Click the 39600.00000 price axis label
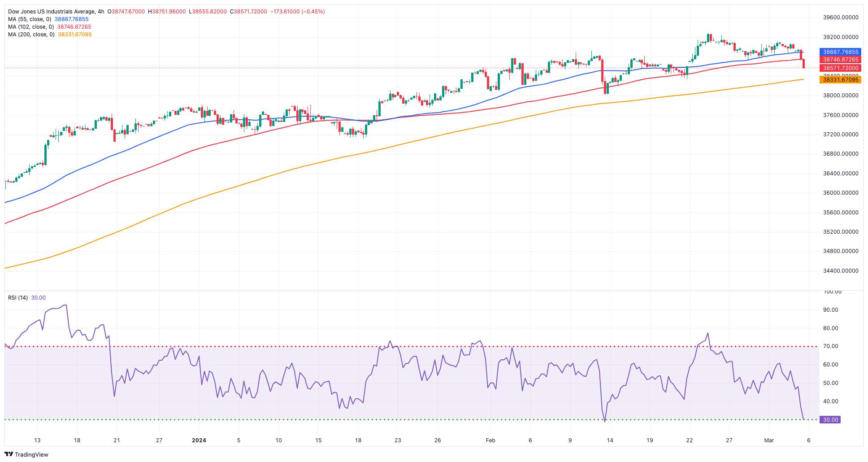Image resolution: width=868 pixels, height=462 pixels. click(x=841, y=17)
